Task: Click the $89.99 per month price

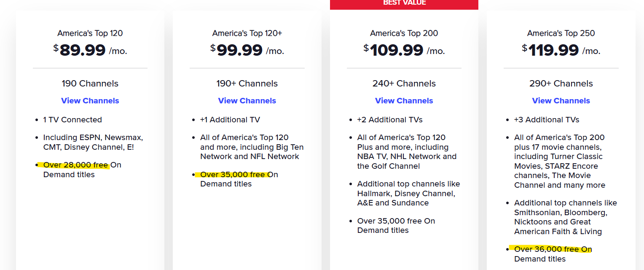Action: point(90,50)
